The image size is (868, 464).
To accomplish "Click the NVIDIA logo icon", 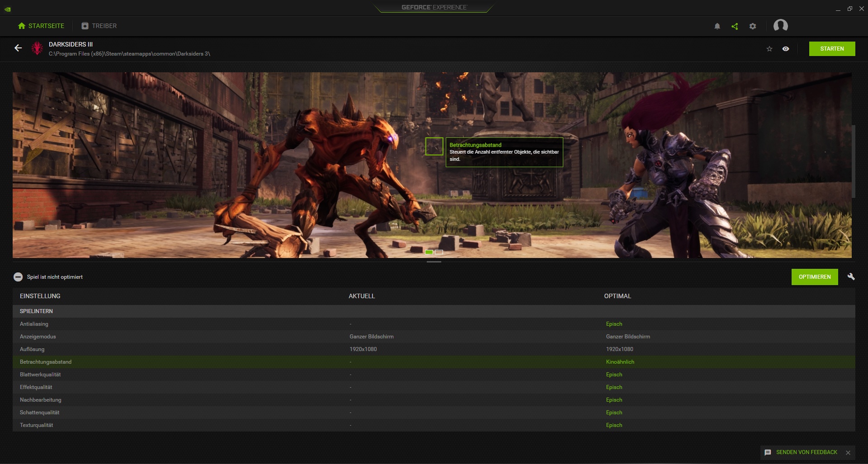I will [8, 9].
